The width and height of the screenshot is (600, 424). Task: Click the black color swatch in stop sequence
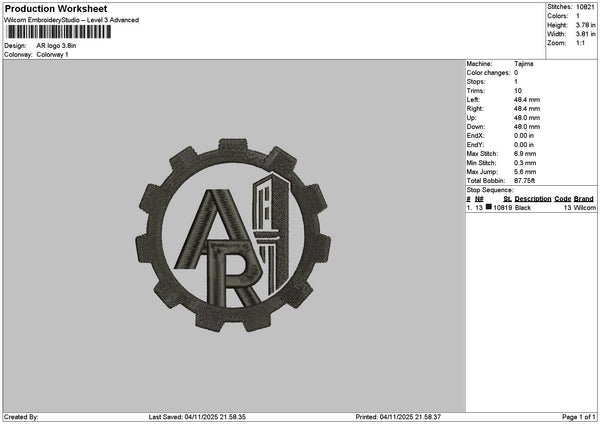489,207
